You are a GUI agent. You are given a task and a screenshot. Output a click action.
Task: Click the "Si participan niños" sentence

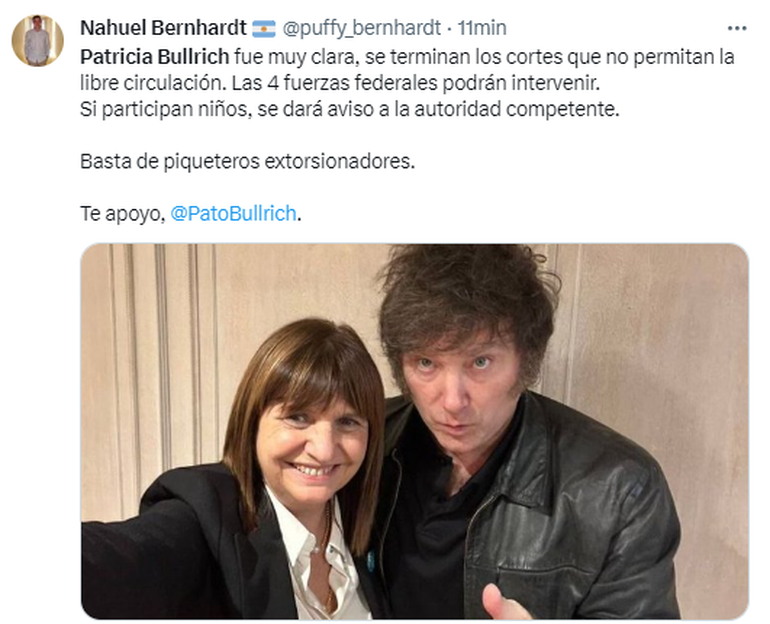pos(350,109)
